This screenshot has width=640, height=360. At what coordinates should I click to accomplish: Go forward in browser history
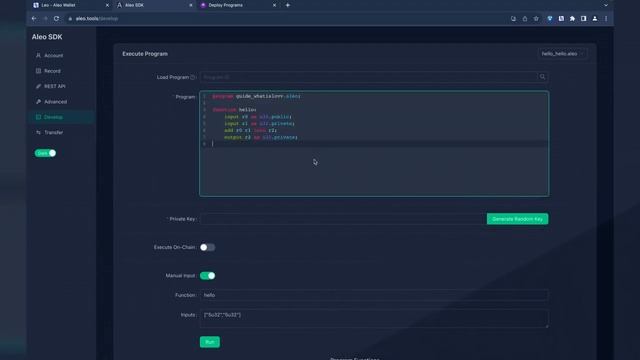[45, 19]
